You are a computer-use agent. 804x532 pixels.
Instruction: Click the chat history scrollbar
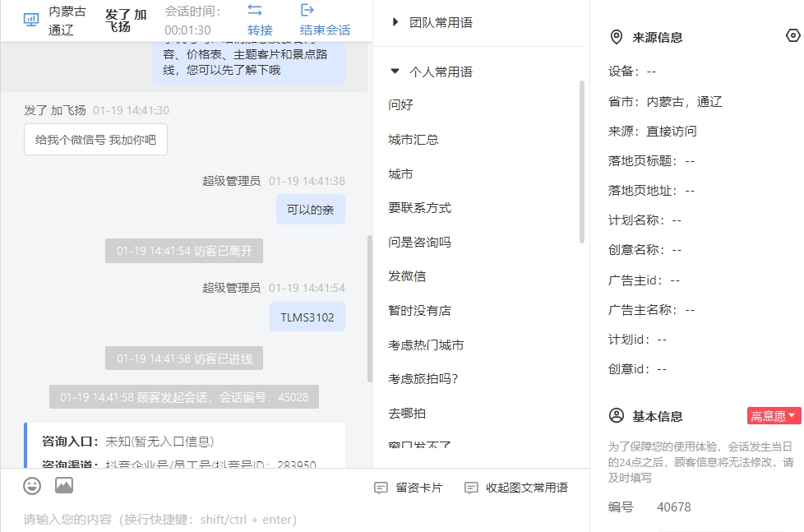370,308
